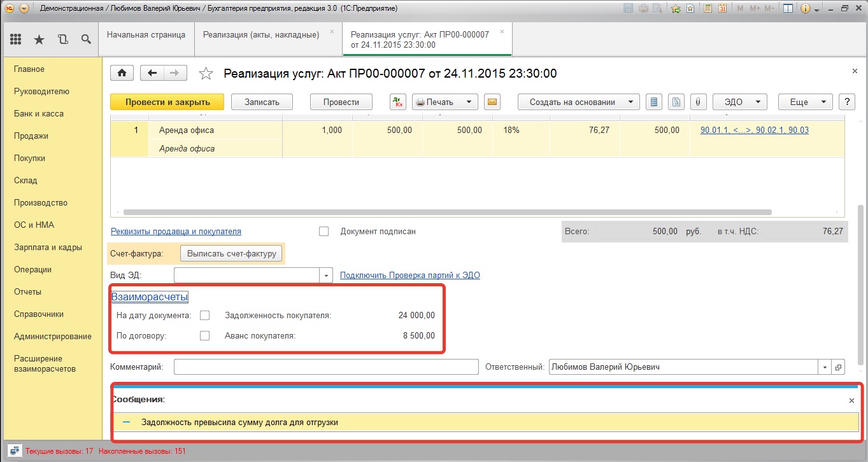The image size is (868, 462).
Task: Enable the По договору checkbox
Action: click(204, 335)
